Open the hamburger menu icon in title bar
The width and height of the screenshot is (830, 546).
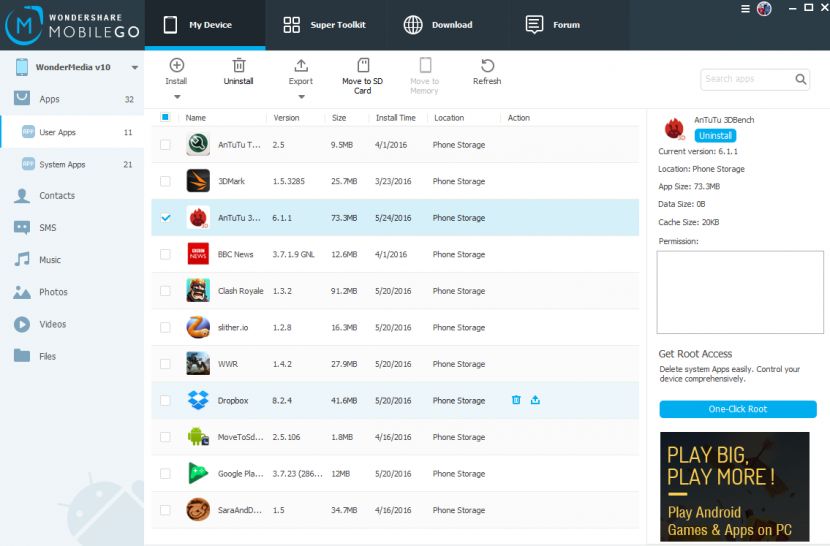(745, 8)
